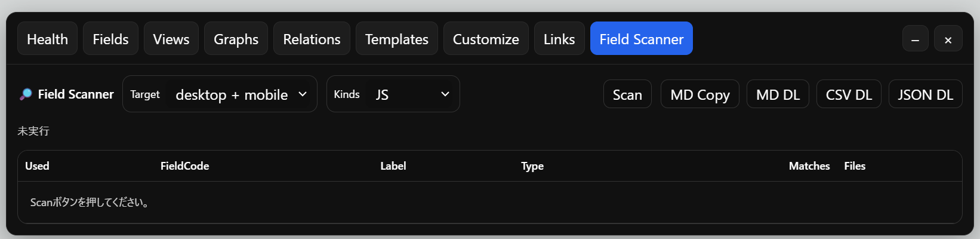This screenshot has height=239, width=980.
Task: Open the Health tab
Action: [x=47, y=39]
